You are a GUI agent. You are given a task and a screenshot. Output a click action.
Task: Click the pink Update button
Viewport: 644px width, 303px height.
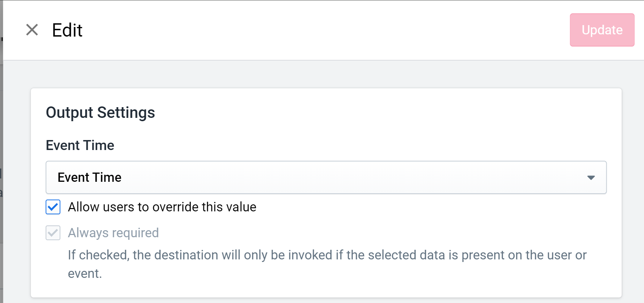(602, 30)
